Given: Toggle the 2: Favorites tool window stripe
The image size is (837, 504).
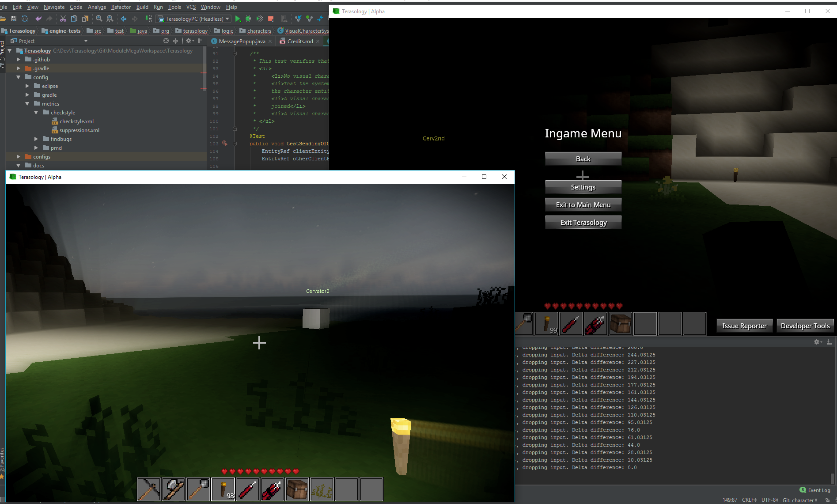Looking at the screenshot, I should [x=2, y=463].
